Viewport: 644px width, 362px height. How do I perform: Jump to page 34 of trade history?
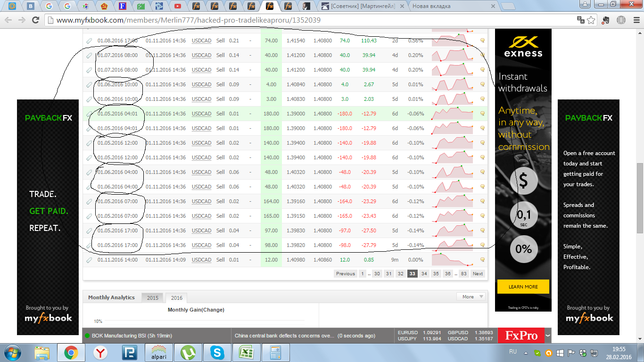(x=424, y=274)
